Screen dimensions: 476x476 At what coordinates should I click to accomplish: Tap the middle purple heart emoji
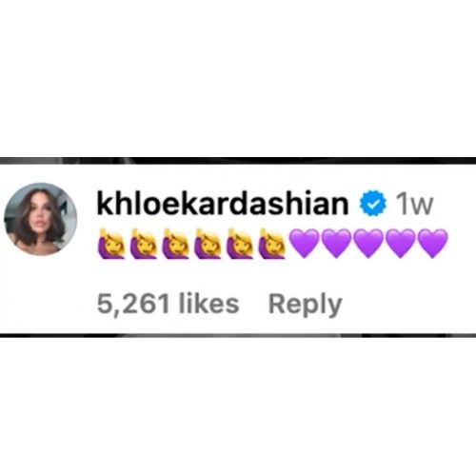(x=368, y=244)
